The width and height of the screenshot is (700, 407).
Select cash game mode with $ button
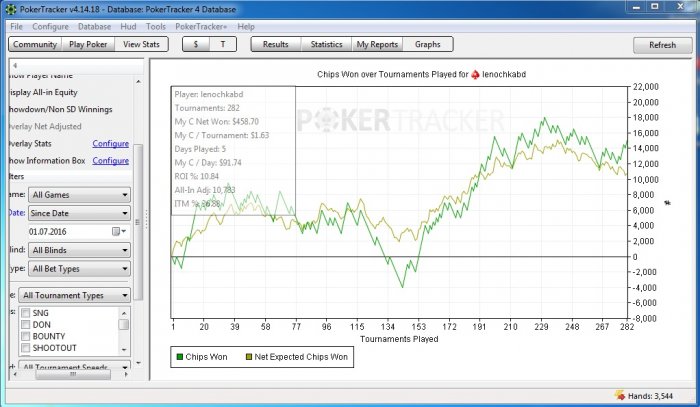196,44
